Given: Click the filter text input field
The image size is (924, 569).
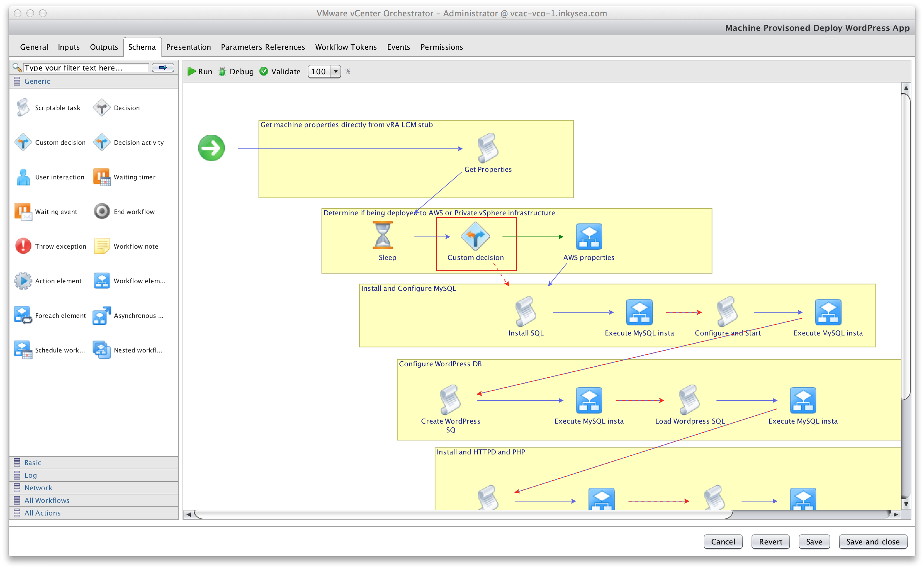Looking at the screenshot, I should pos(86,68).
